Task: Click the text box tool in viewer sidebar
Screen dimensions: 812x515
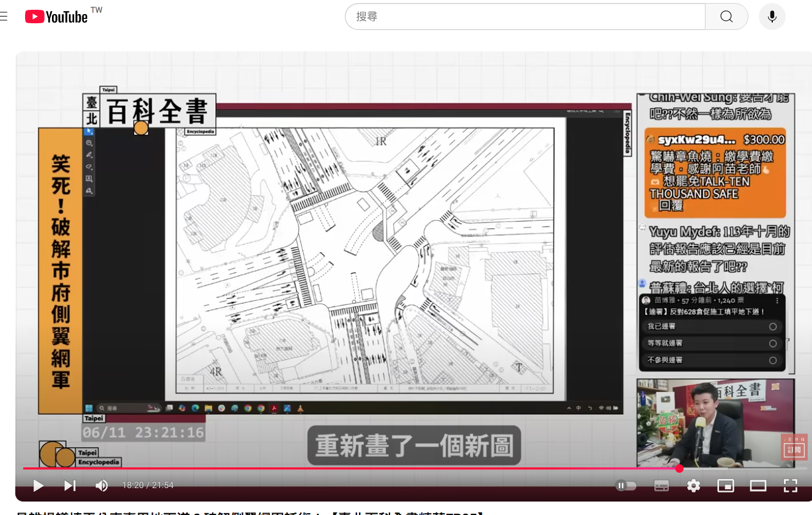Action: [89, 179]
